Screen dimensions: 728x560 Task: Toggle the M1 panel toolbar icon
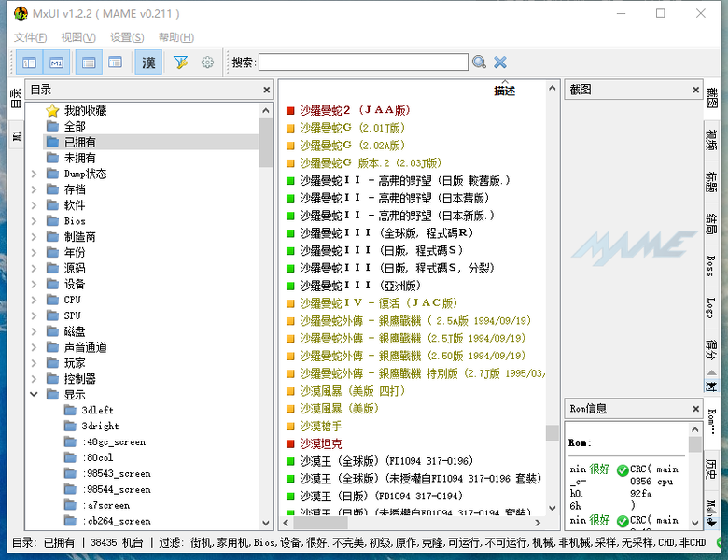pyautogui.click(x=56, y=63)
